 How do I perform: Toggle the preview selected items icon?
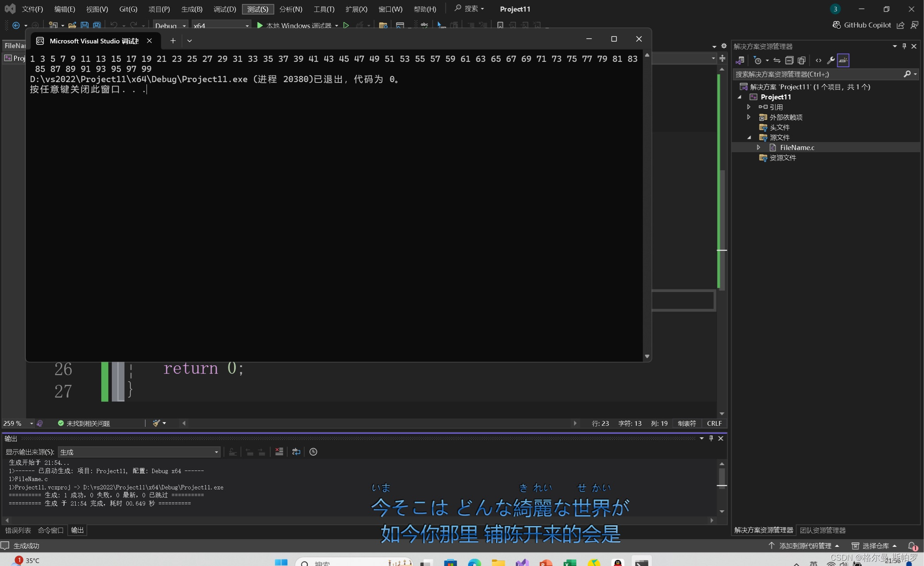pos(843,60)
